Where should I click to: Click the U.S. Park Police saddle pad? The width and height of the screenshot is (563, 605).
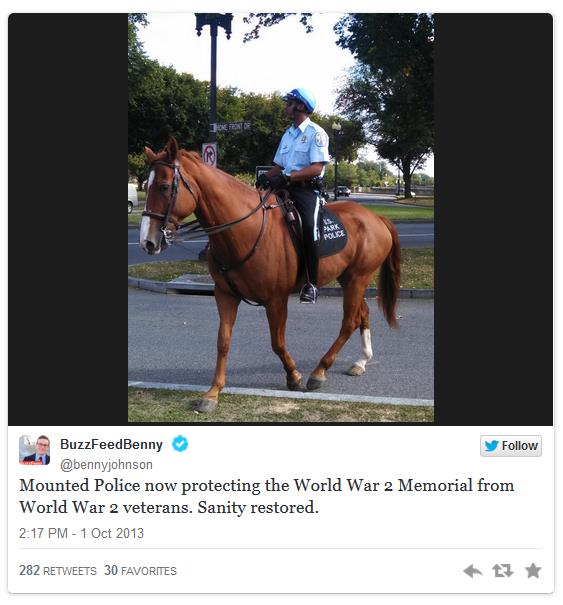click(331, 233)
